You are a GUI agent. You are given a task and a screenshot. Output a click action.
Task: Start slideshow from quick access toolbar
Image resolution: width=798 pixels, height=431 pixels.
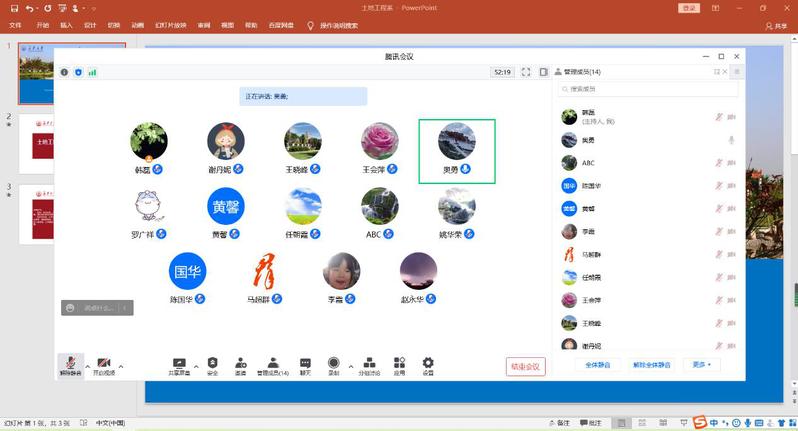[63, 8]
